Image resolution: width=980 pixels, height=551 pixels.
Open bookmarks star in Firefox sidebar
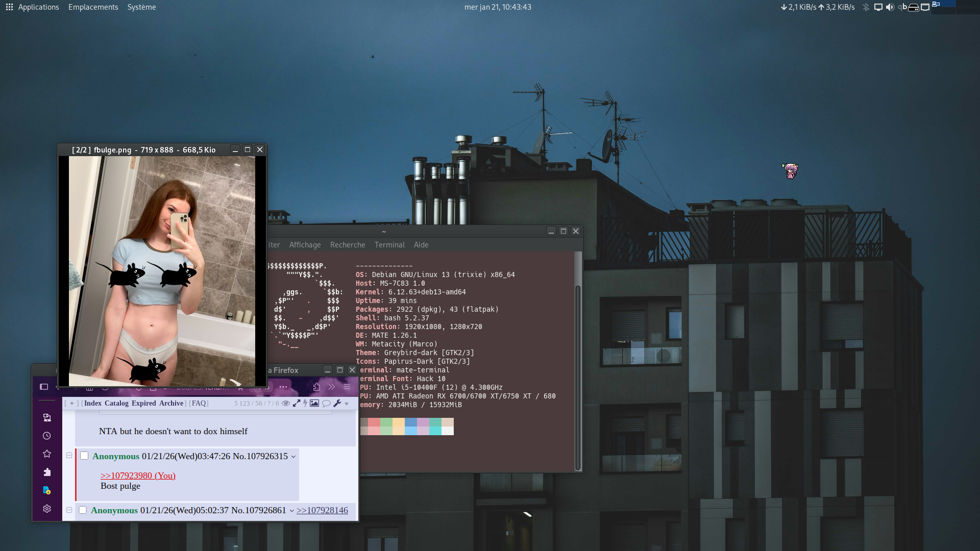[x=47, y=454]
